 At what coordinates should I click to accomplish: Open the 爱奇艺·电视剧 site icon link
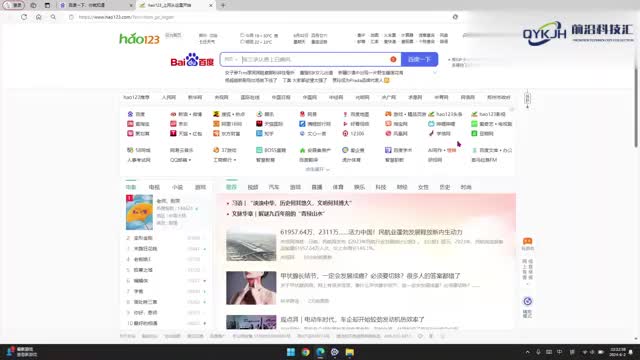(492, 124)
